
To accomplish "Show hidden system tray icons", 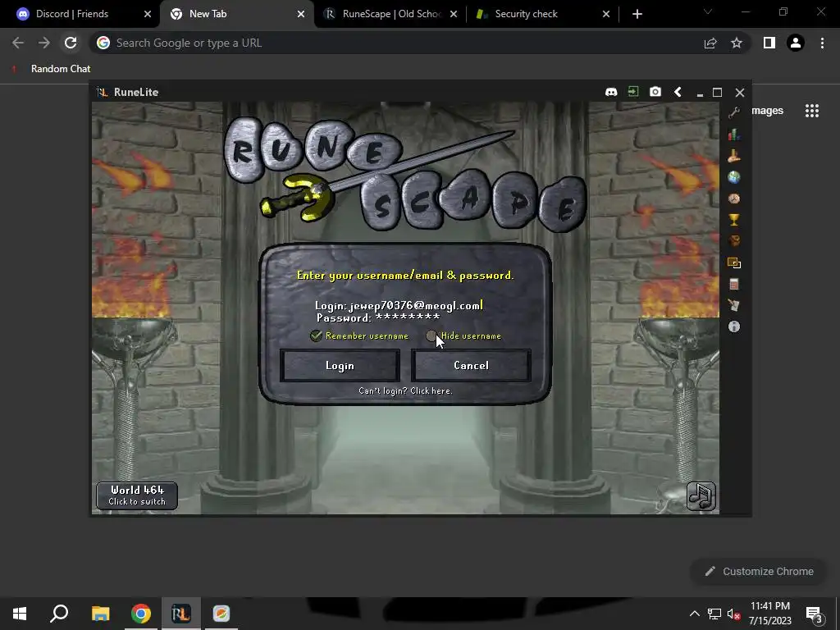I will click(x=694, y=614).
